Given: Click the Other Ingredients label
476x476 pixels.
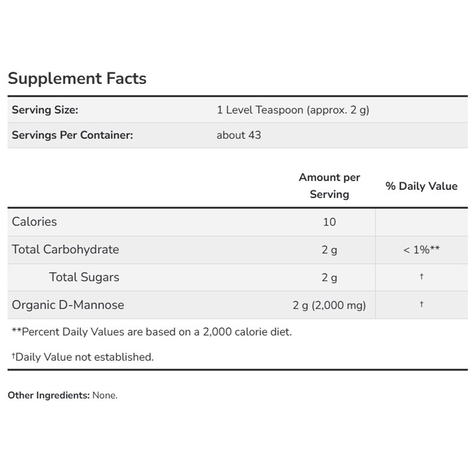Looking at the screenshot, I should 48,396.
